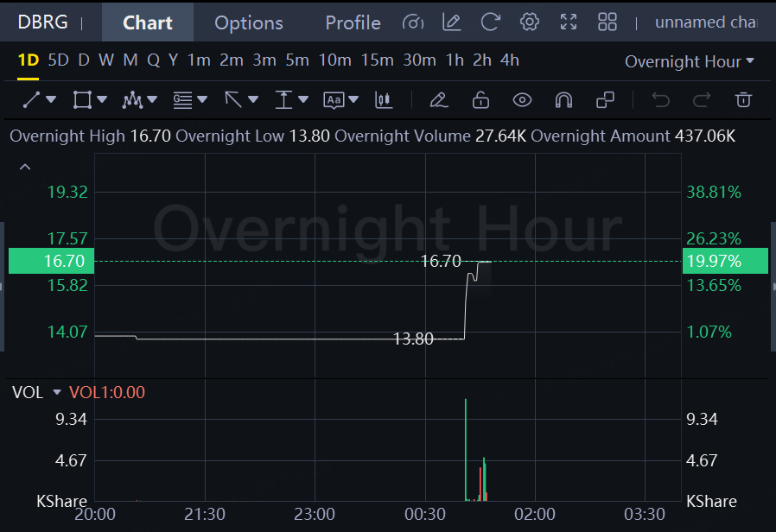Open the multi-chart grid layout icon
Viewport: 776px width, 532px height.
click(x=607, y=22)
